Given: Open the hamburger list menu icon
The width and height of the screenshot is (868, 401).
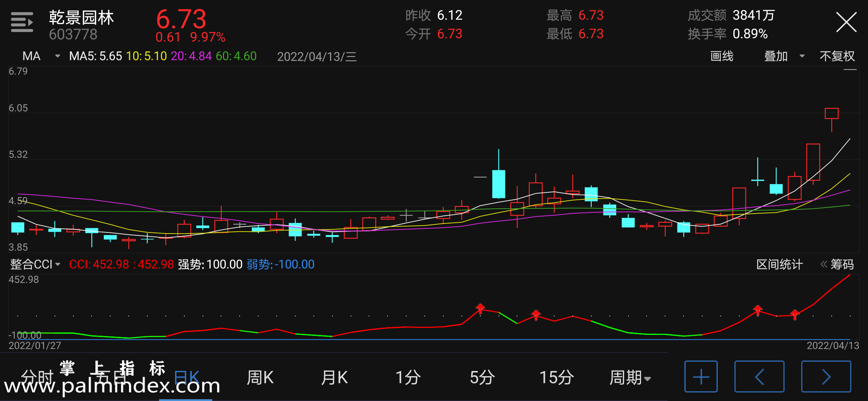Looking at the screenshot, I should click(x=22, y=22).
